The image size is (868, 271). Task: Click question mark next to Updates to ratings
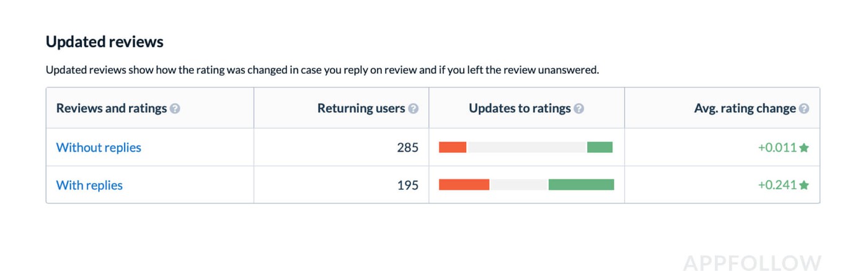(x=578, y=109)
